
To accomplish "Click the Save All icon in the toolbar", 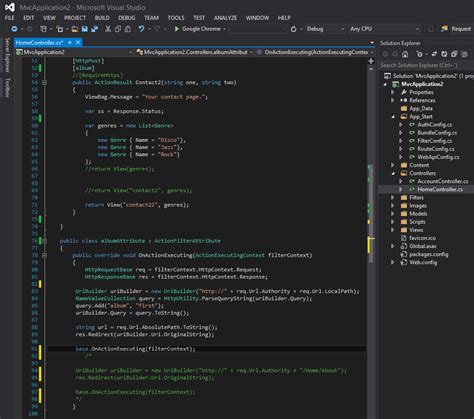I will click(x=95, y=29).
